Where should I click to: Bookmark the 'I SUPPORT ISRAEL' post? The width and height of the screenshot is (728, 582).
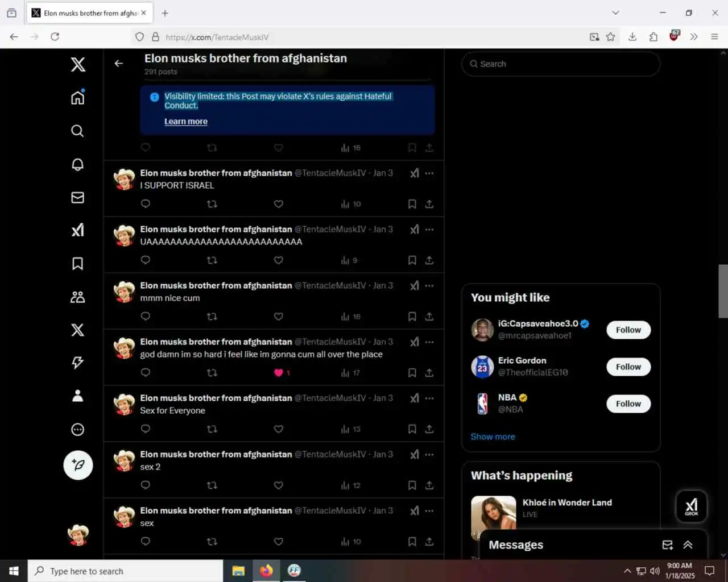(x=412, y=204)
